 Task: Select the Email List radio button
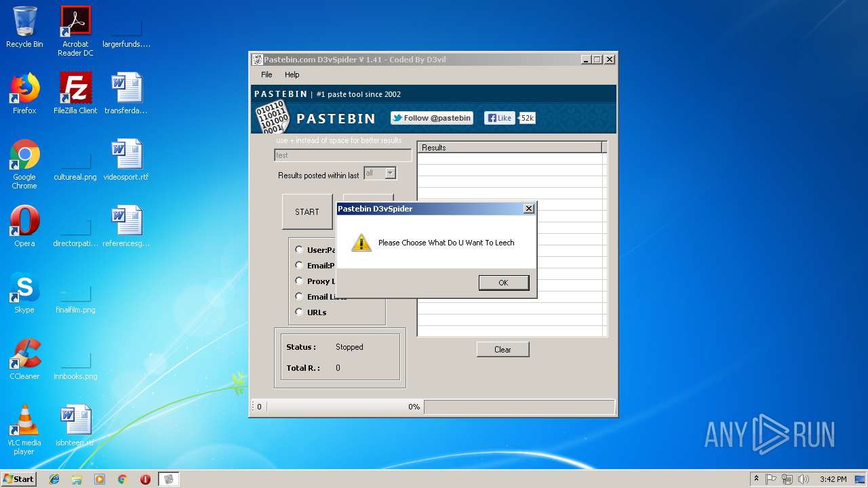click(299, 296)
